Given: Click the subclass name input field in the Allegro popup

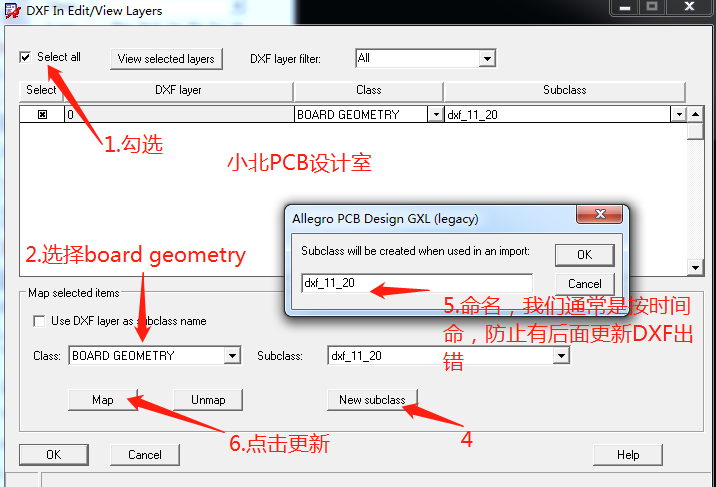Looking at the screenshot, I should (417, 283).
